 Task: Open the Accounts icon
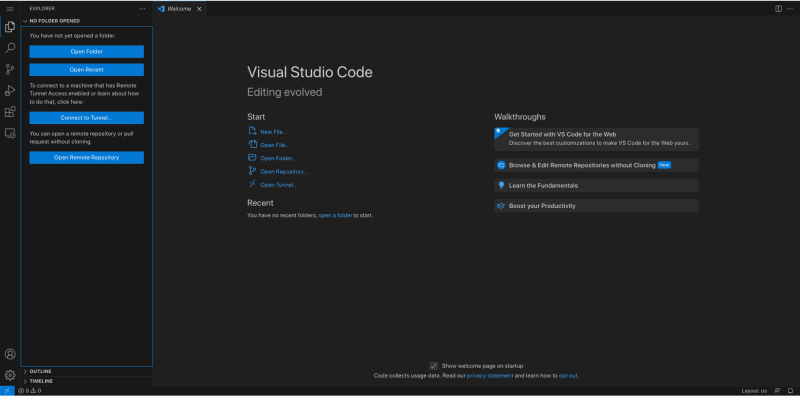(x=10, y=354)
